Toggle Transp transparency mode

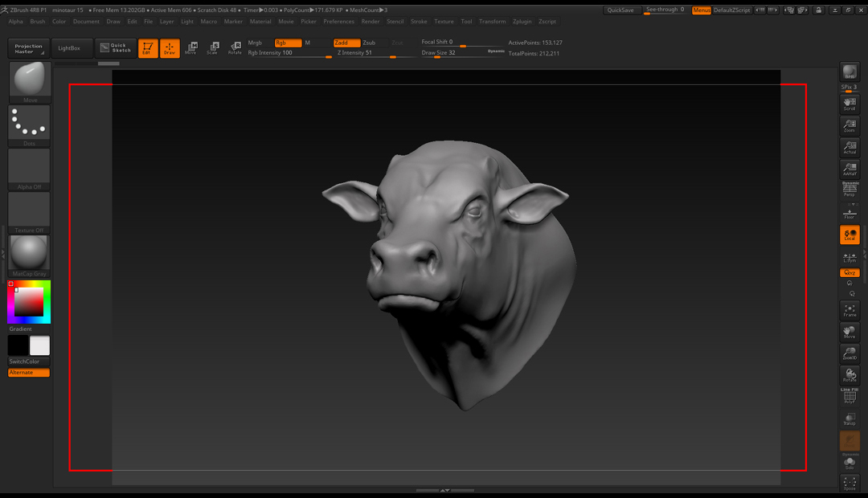[850, 418]
